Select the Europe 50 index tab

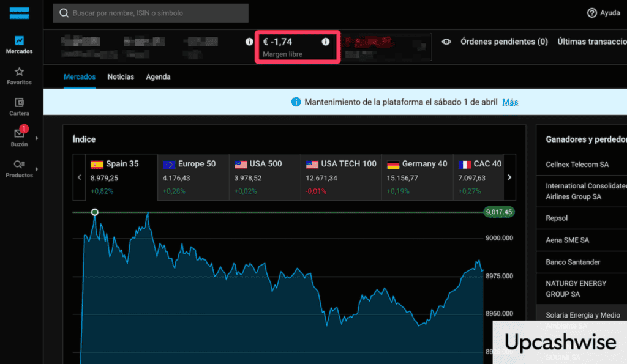click(x=193, y=177)
